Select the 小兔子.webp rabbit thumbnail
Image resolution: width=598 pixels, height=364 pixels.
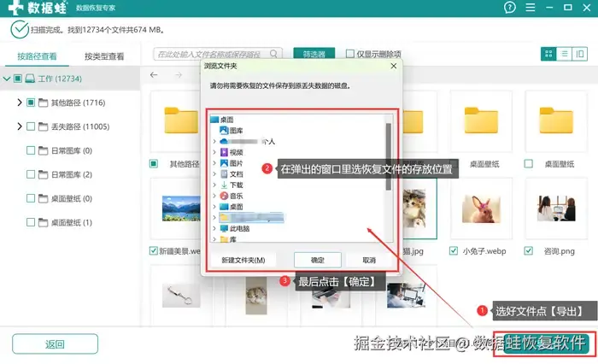pyautogui.click(x=480, y=208)
